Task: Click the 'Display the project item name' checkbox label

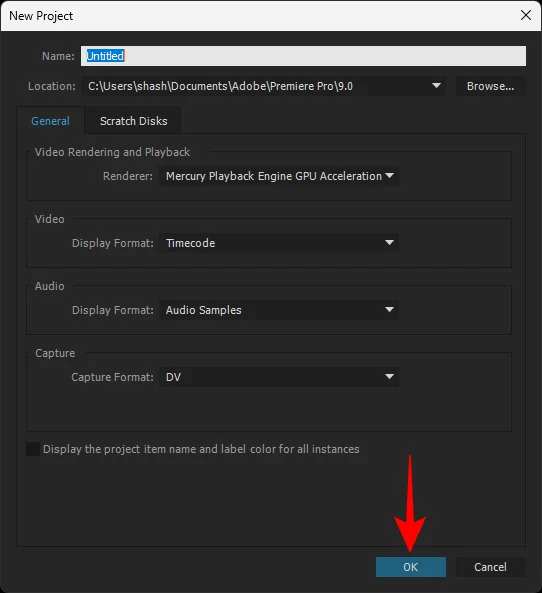Action: pyautogui.click(x=201, y=449)
